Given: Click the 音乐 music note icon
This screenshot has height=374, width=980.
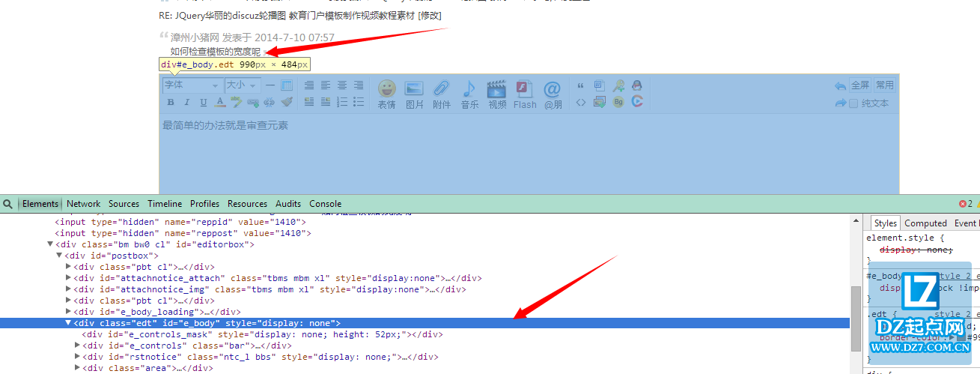Looking at the screenshot, I should click(x=469, y=94).
